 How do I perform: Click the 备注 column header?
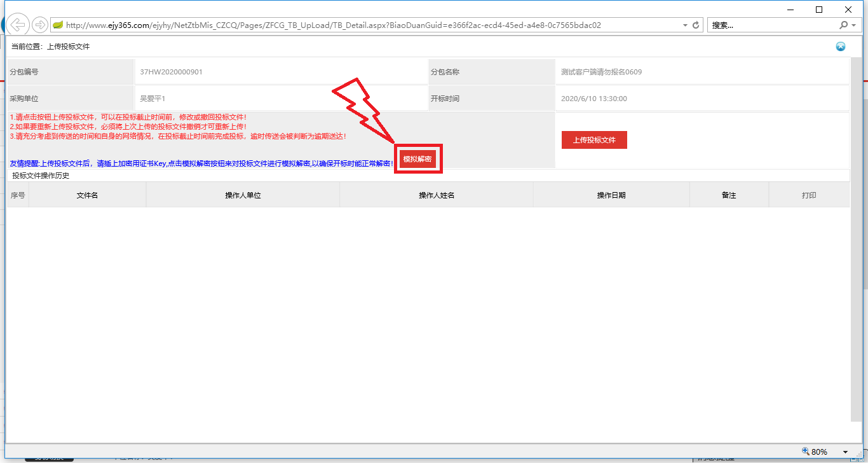point(729,195)
